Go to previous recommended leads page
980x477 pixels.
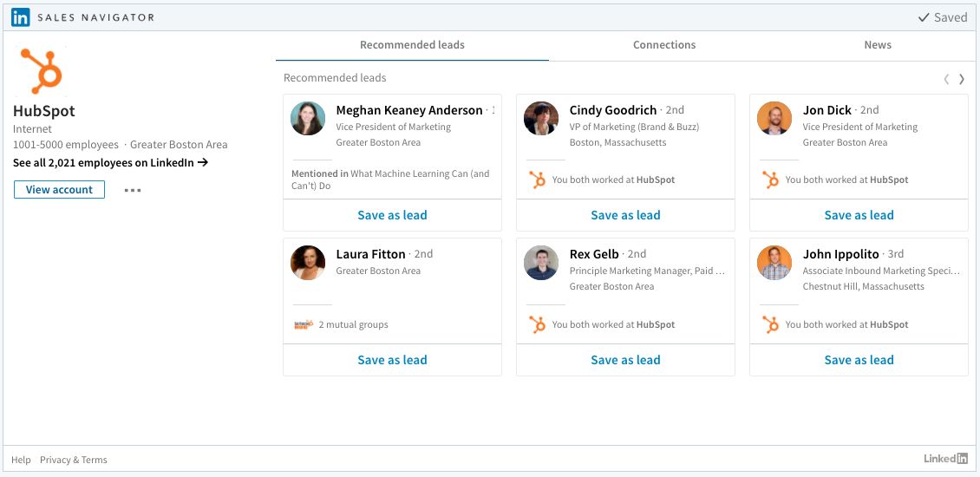tap(946, 79)
